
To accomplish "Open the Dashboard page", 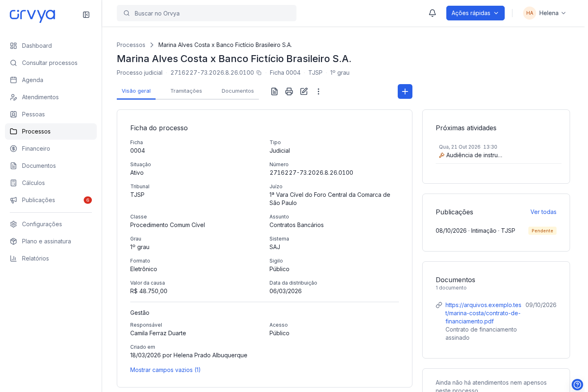I will tap(51, 46).
